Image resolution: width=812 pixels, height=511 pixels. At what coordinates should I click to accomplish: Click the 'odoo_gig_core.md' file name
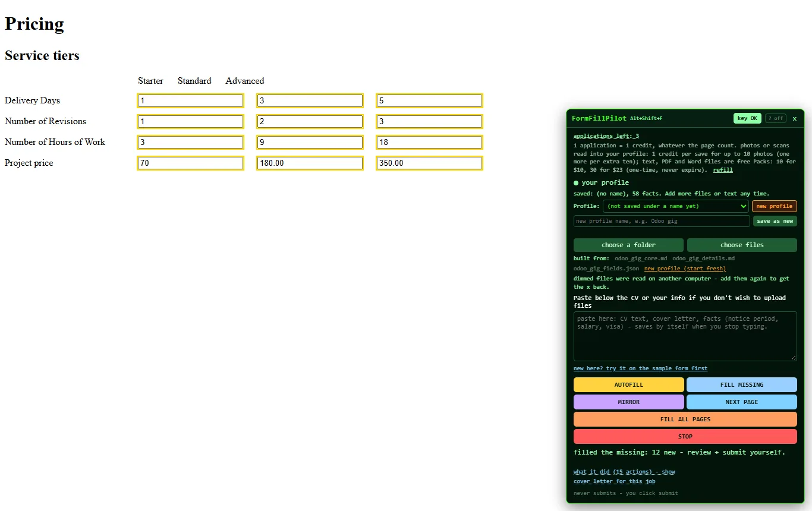(641, 258)
